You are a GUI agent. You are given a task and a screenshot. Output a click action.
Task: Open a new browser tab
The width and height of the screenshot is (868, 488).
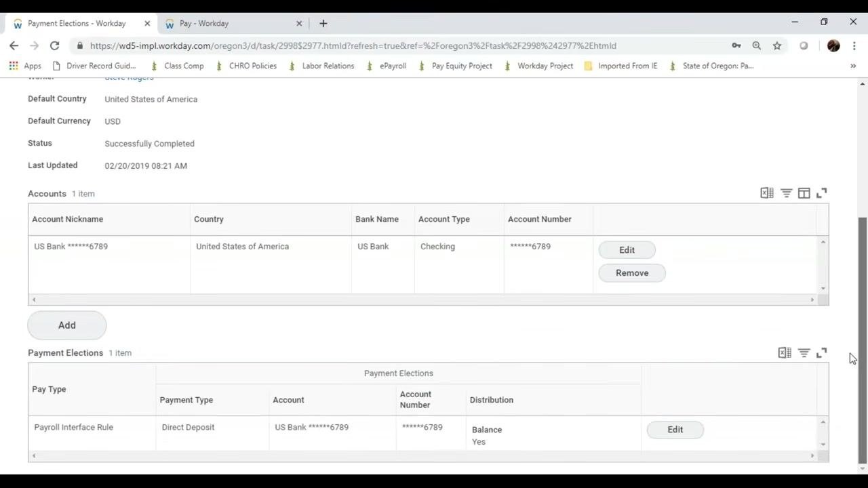(323, 23)
